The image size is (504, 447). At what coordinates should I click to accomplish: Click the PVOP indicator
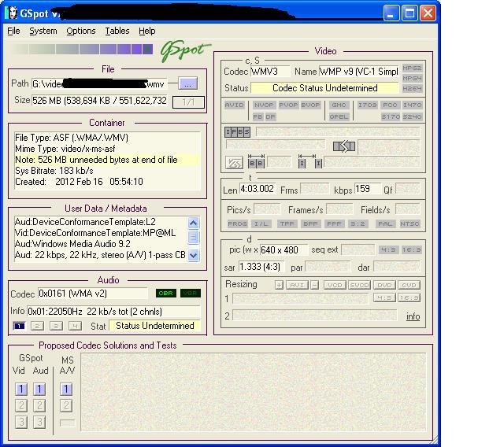[288, 105]
